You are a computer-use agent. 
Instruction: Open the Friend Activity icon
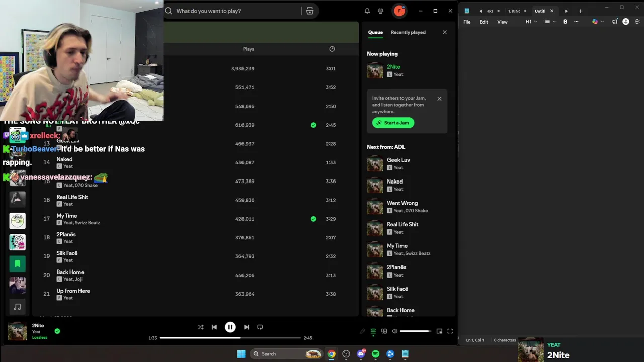coord(381,11)
